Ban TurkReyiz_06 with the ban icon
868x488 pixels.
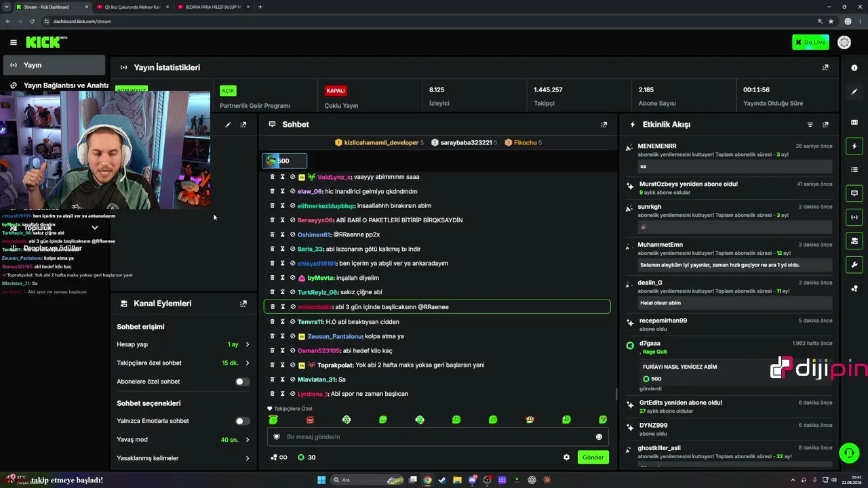[x=292, y=292]
